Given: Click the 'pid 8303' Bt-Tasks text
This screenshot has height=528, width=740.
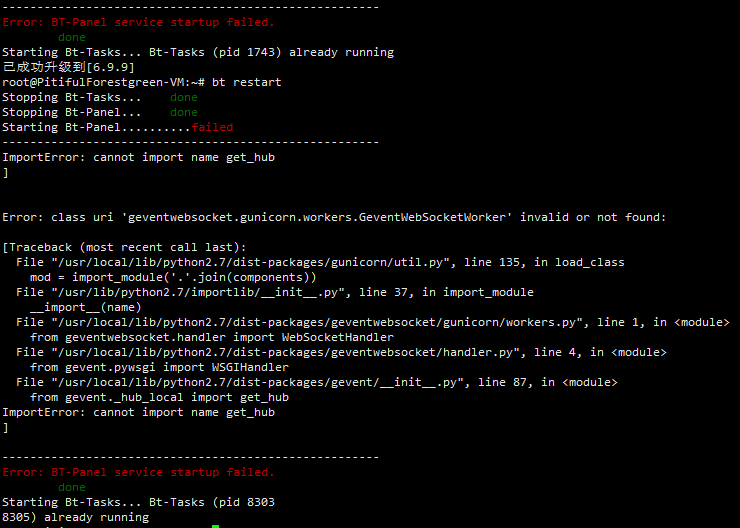Looking at the screenshot, I should (x=243, y=503).
